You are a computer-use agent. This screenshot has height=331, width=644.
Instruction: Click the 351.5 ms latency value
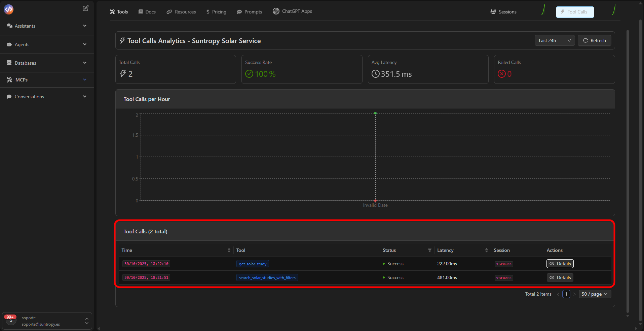coord(396,74)
